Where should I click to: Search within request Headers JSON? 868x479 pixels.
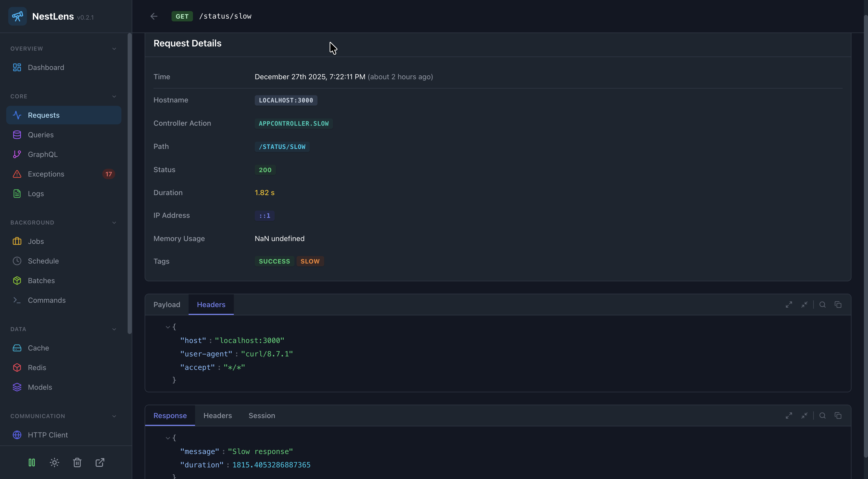click(823, 305)
